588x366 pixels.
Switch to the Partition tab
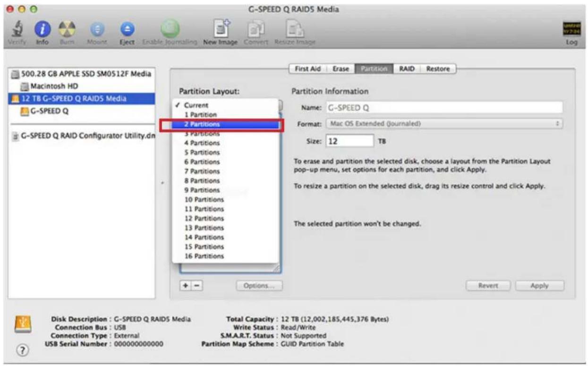(x=374, y=69)
